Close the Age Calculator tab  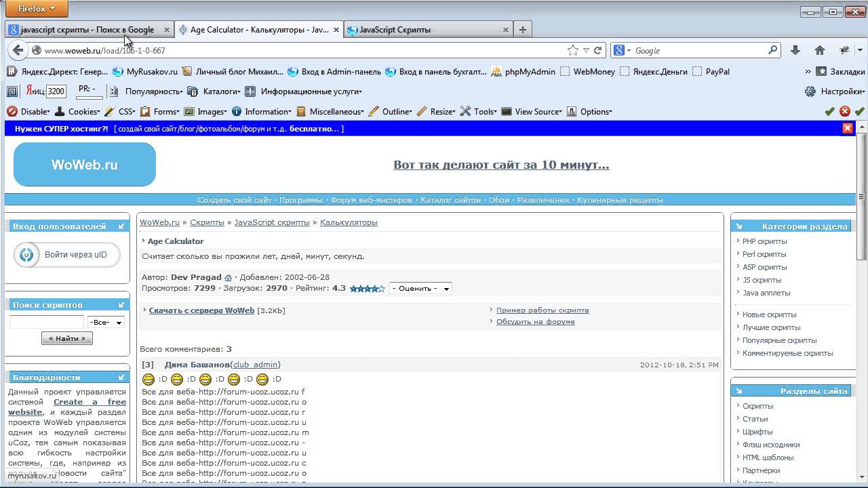(x=336, y=30)
